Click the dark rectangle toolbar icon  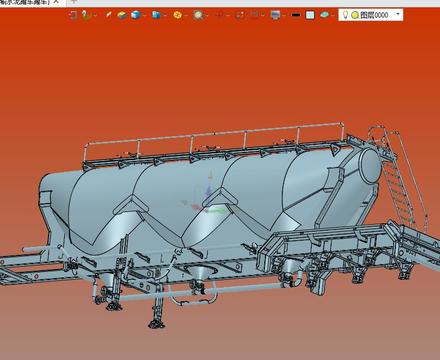(x=254, y=15)
